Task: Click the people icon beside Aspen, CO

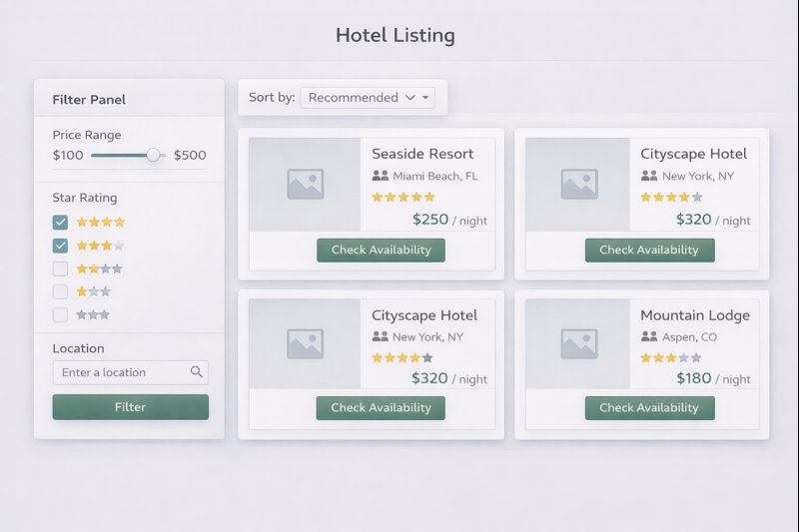Action: click(648, 336)
